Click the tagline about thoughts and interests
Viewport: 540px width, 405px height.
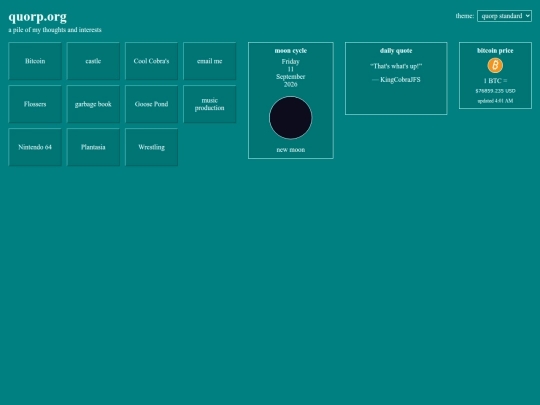pos(55,30)
